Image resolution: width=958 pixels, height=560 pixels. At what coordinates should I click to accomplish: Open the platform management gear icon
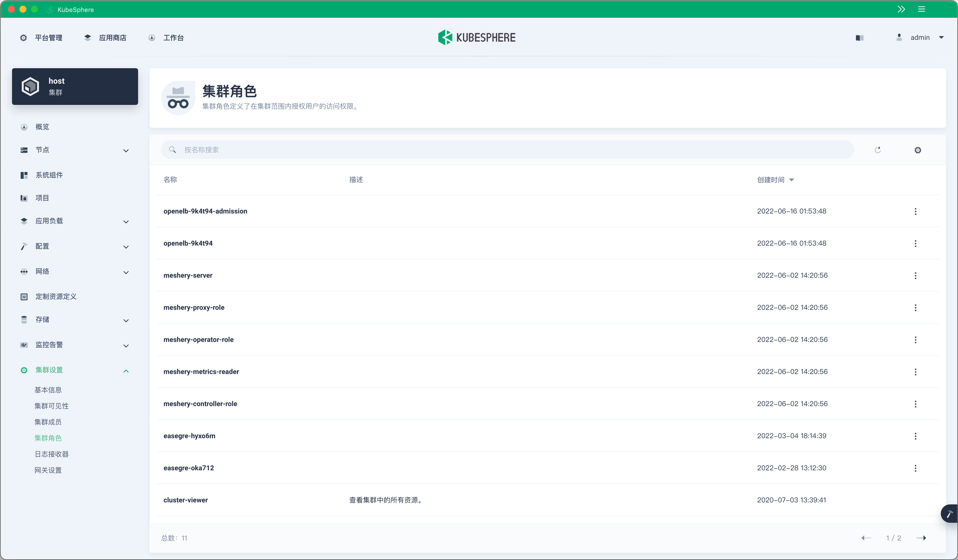tap(23, 37)
